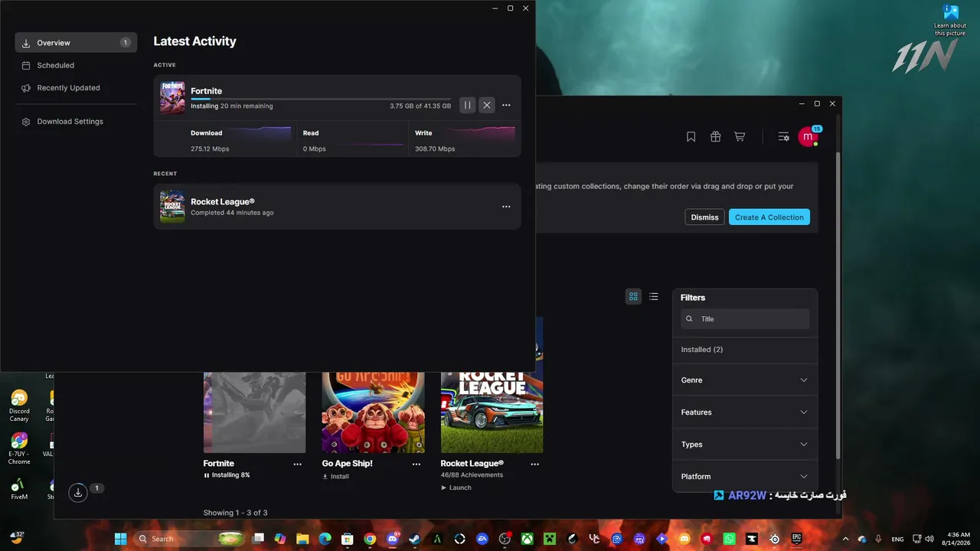Open the Go Ape Ship! card options
Image resolution: width=980 pixels, height=551 pixels.
pyautogui.click(x=416, y=464)
